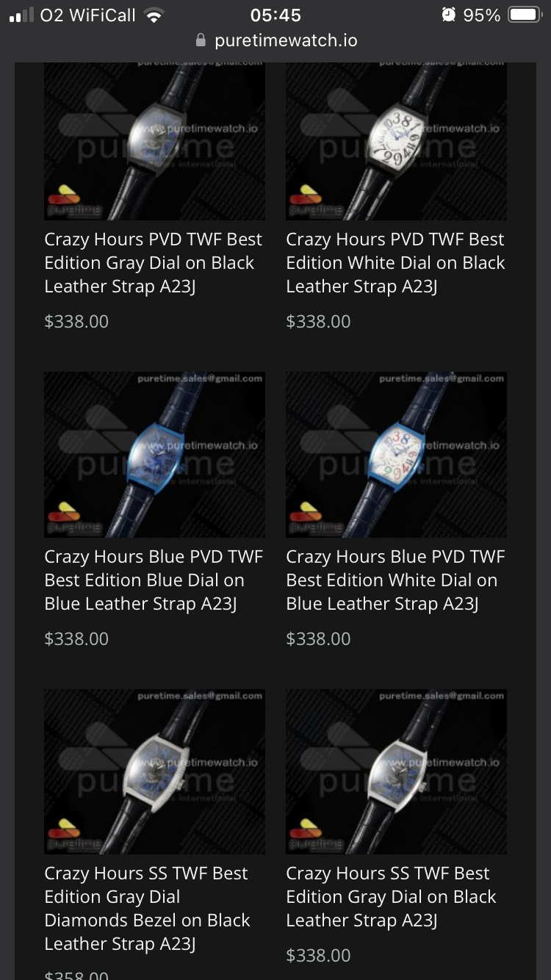
Task: Open Blue PVD Blue Dial watch image
Action: pyautogui.click(x=154, y=454)
